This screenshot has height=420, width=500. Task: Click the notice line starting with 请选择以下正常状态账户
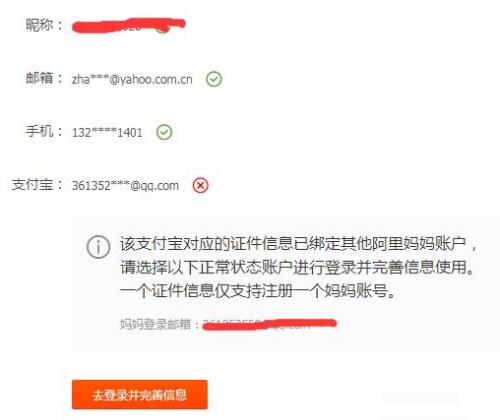click(297, 267)
